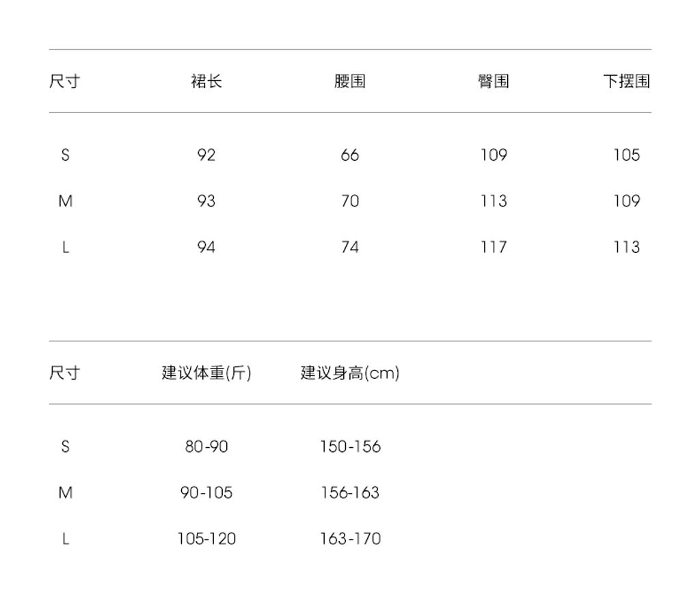The image size is (700, 601).
Task: Click the 裙长 column header
Action: 206,81
